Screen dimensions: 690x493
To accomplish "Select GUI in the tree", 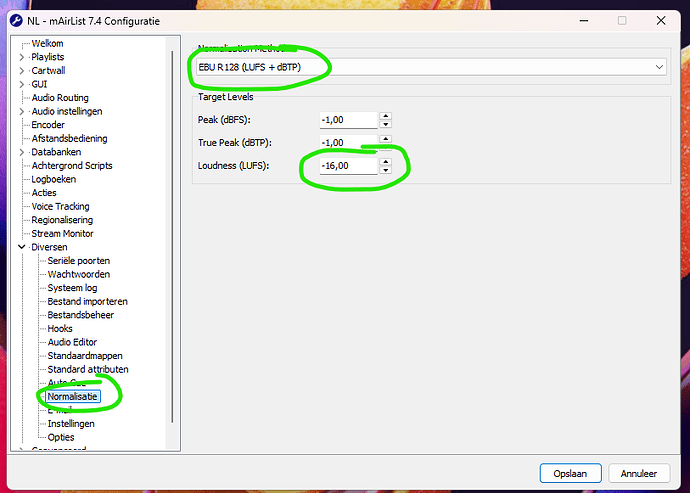I will tap(39, 85).
